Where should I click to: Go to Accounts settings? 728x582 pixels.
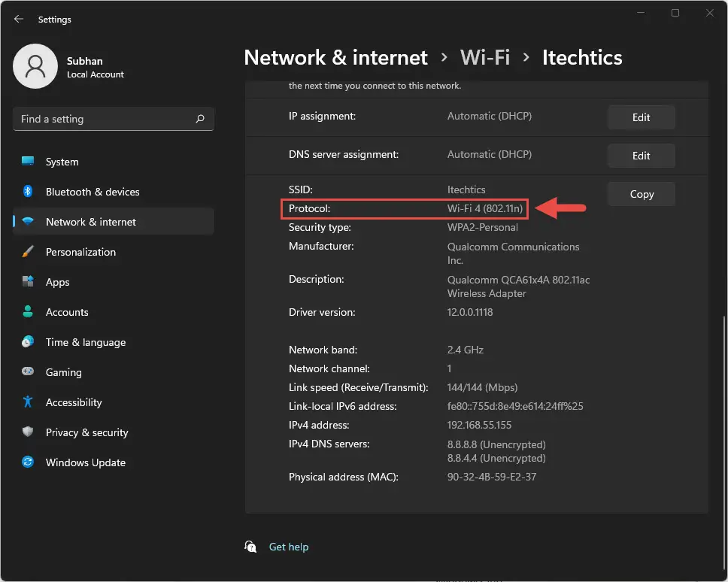click(68, 312)
